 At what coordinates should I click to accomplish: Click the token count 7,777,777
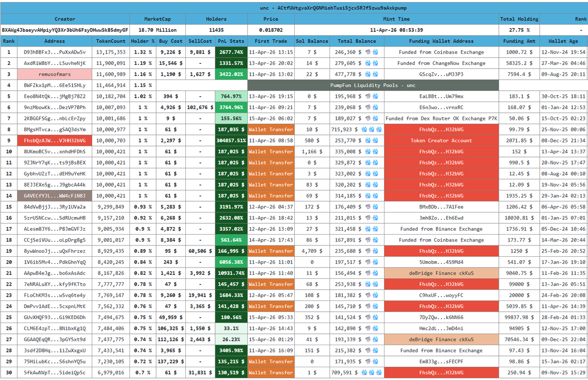click(x=111, y=284)
